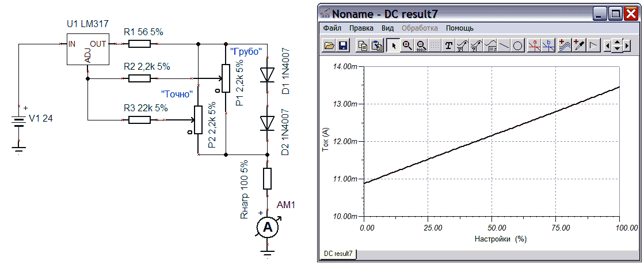Select the arrow pointer tool
644x264 pixels.
(394, 46)
